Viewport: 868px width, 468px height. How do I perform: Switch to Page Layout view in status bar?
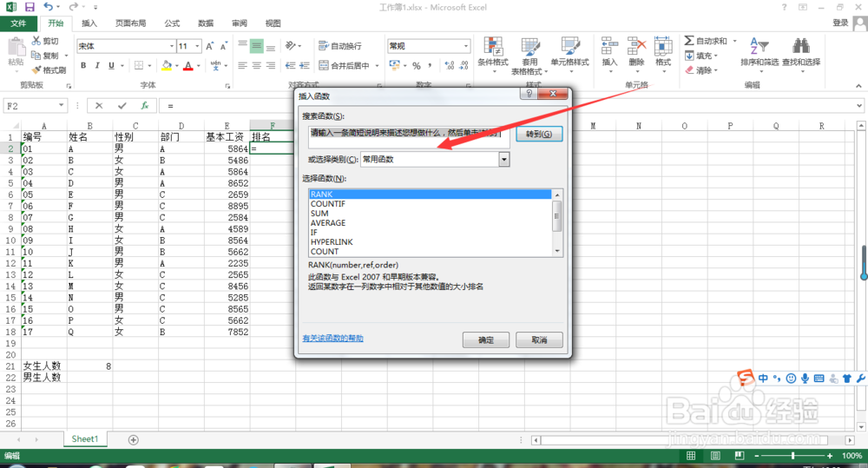[x=715, y=455]
